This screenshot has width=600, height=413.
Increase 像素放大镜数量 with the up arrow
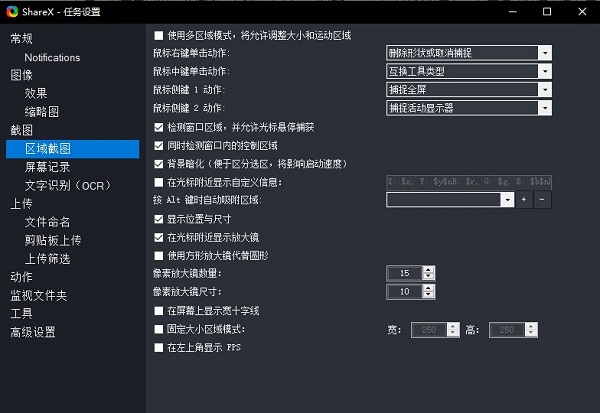point(429,269)
